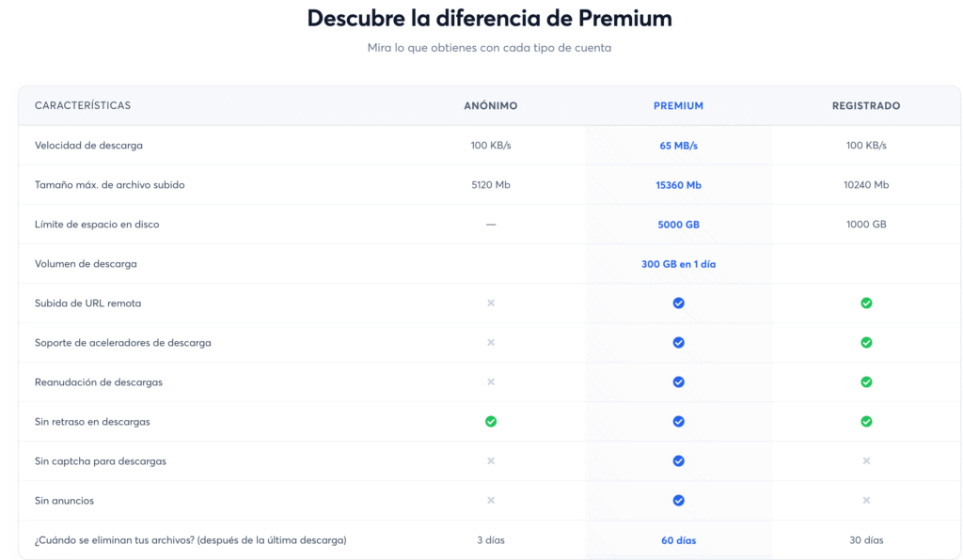Click Anónimo cross for Reanudación de descargas
963x560 pixels.
pyautogui.click(x=491, y=382)
